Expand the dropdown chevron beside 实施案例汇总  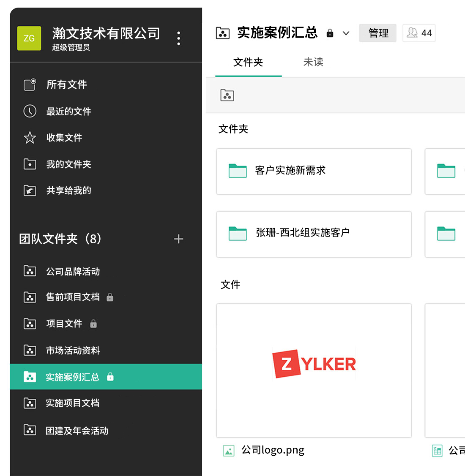(x=346, y=33)
